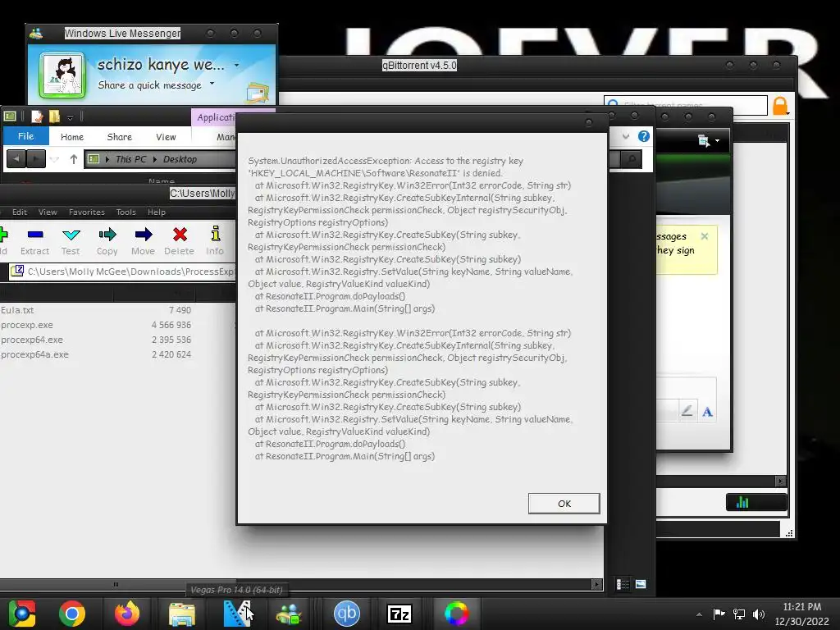Open the Home ribbon tab in Explorer
The width and height of the screenshot is (840, 630).
[72, 137]
